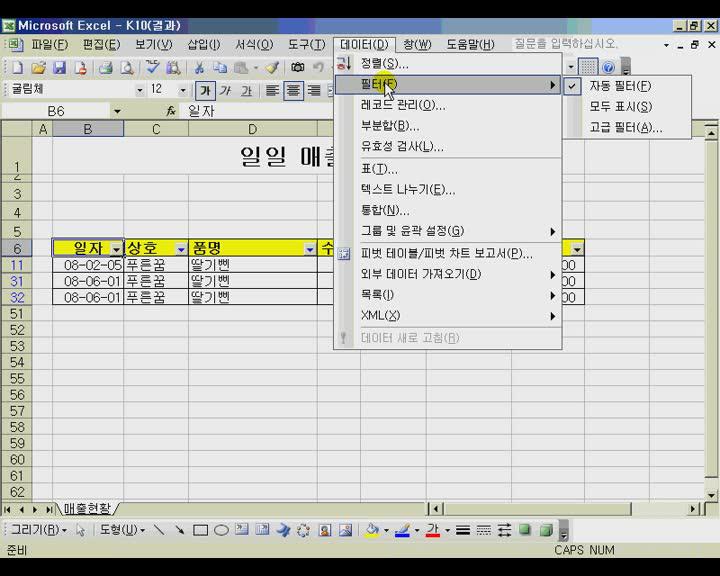Click the fx insert function icon

coord(171,111)
